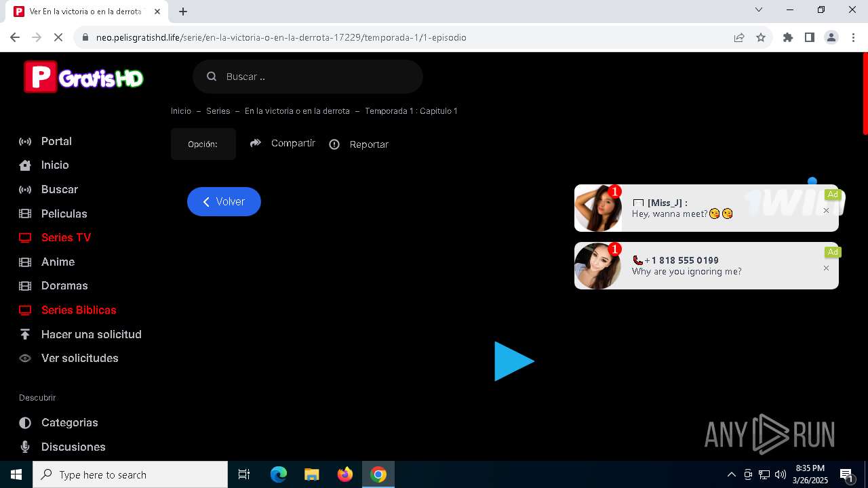
Task: Open Microsoft Edge from the taskbar
Action: point(279,474)
